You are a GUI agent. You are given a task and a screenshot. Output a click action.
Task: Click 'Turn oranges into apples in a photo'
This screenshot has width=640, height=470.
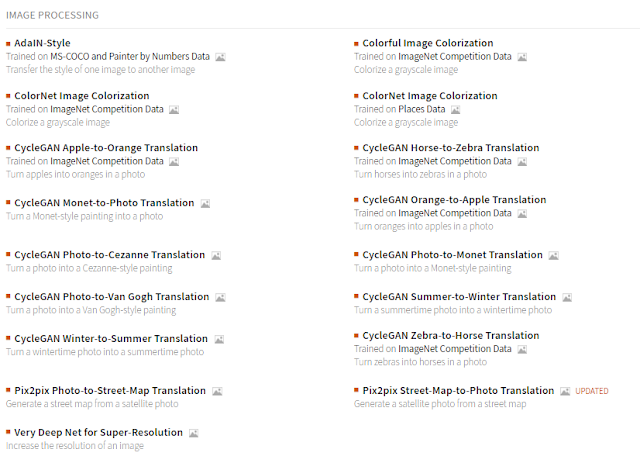coord(424,226)
